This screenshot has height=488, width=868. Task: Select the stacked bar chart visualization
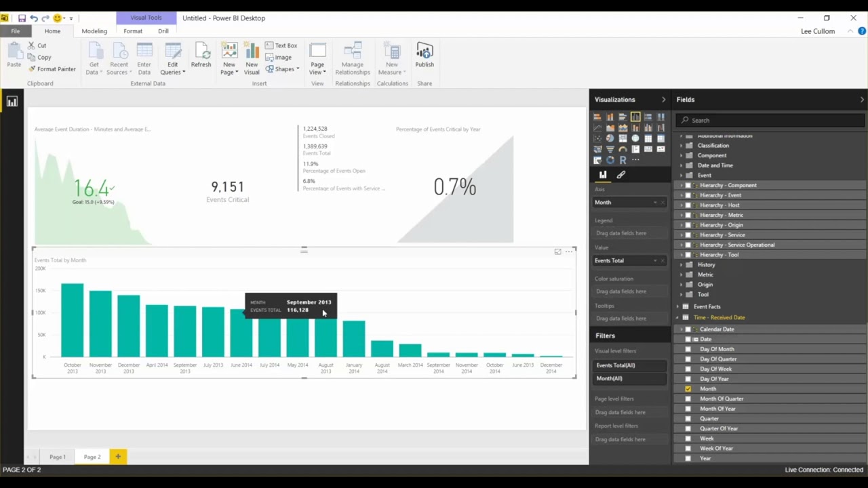[597, 117]
